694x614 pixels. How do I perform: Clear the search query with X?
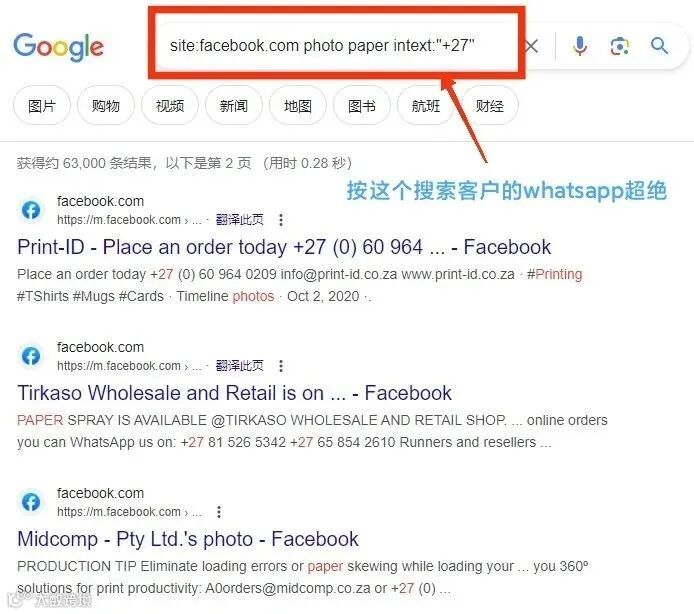[x=531, y=46]
